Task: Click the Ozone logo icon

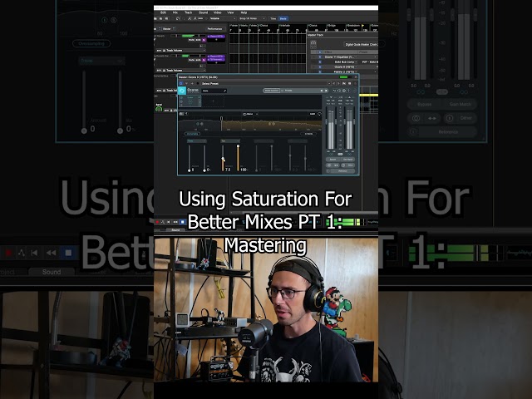Action: pyautogui.click(x=182, y=91)
